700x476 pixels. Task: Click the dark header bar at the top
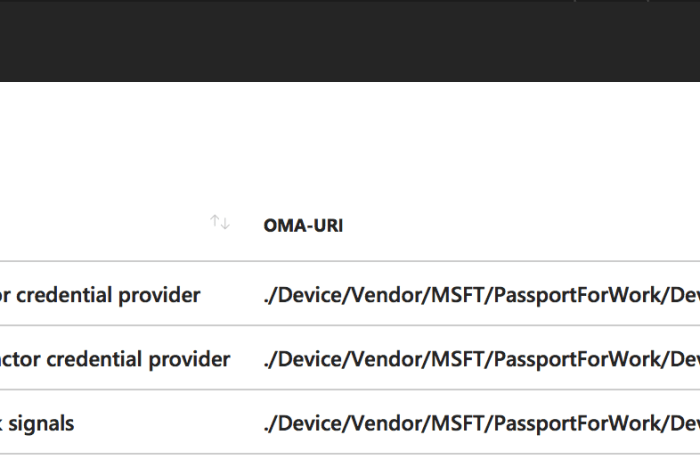[350, 40]
